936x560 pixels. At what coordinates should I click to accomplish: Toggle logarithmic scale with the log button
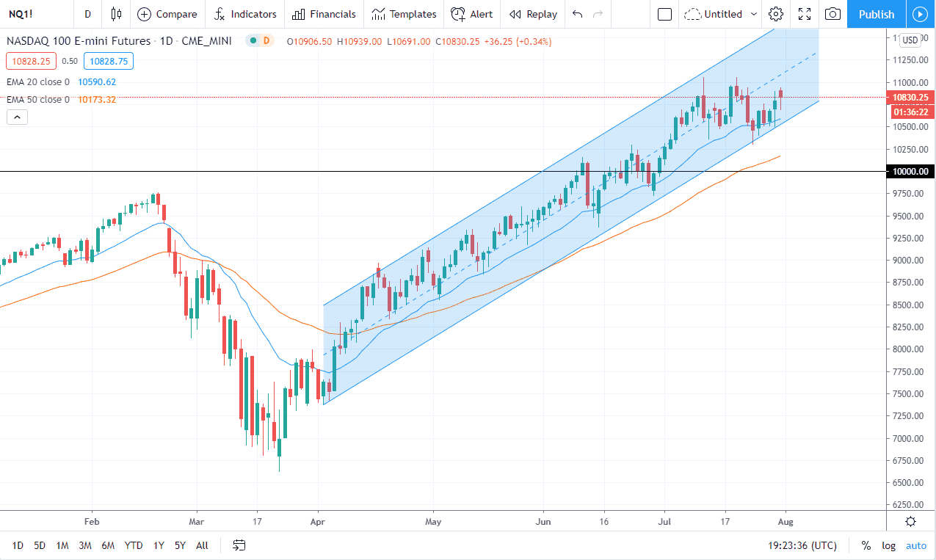pos(888,545)
